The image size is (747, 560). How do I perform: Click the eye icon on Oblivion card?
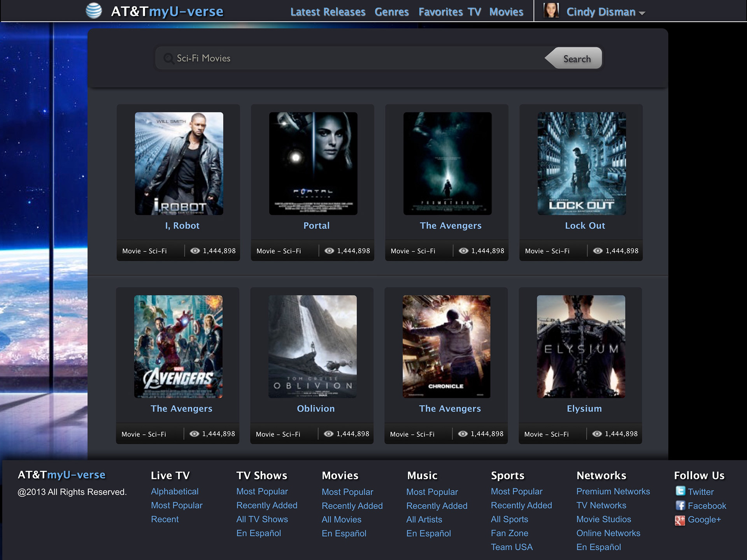[x=328, y=434]
